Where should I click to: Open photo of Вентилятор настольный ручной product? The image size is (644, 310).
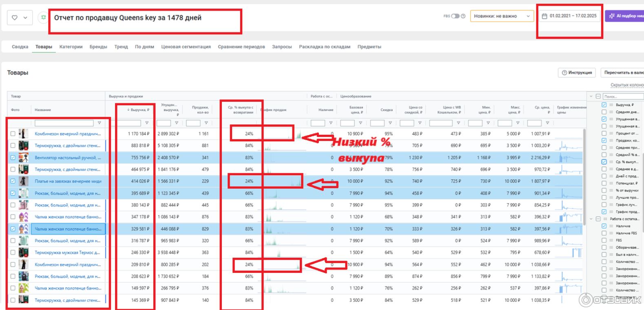(x=24, y=158)
